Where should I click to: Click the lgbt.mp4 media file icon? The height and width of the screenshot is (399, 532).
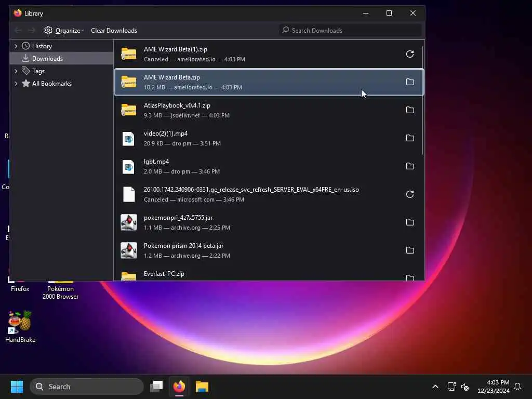tap(128, 167)
